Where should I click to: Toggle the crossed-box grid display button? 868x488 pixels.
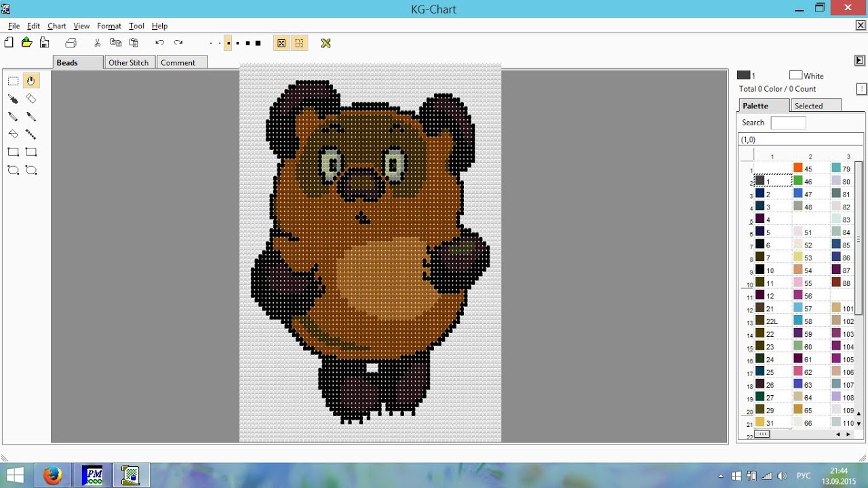pyautogui.click(x=281, y=43)
